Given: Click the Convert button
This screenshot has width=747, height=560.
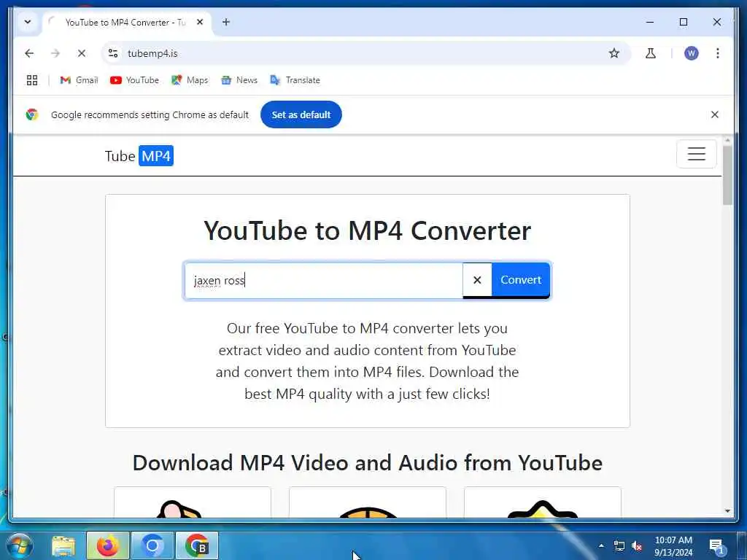Looking at the screenshot, I should 521,280.
